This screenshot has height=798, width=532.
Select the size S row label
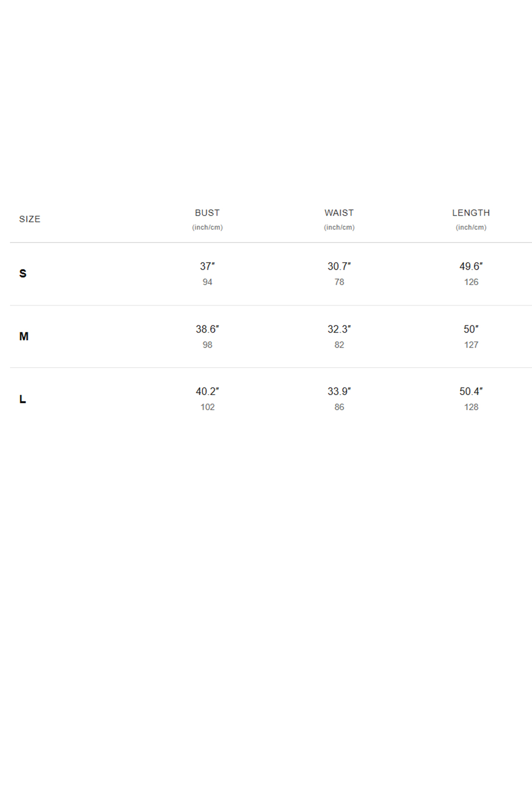click(23, 273)
